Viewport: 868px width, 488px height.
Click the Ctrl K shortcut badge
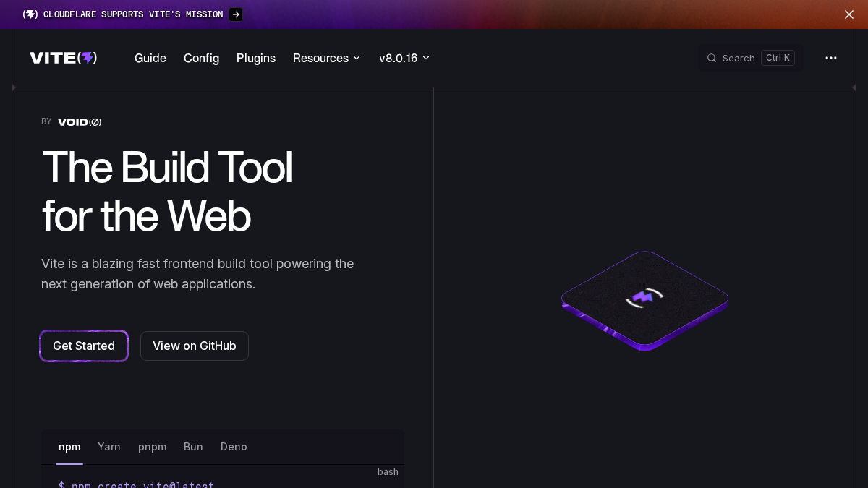[x=778, y=58]
